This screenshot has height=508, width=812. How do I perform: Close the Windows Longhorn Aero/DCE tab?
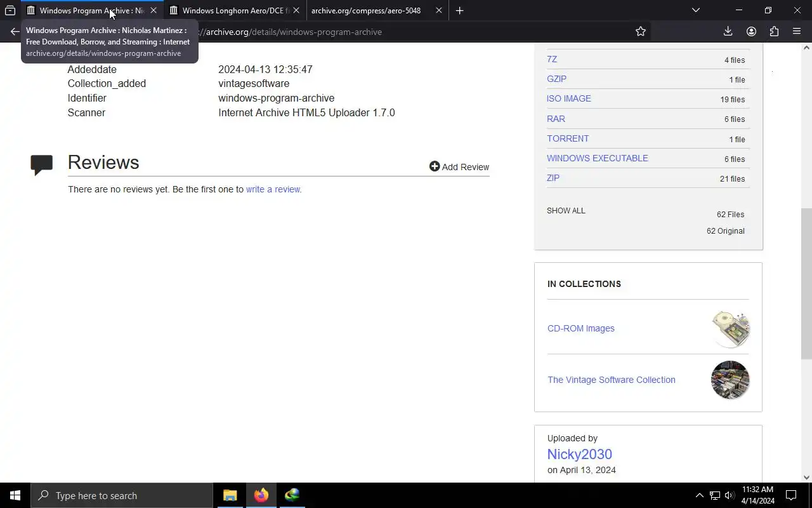[296, 10]
